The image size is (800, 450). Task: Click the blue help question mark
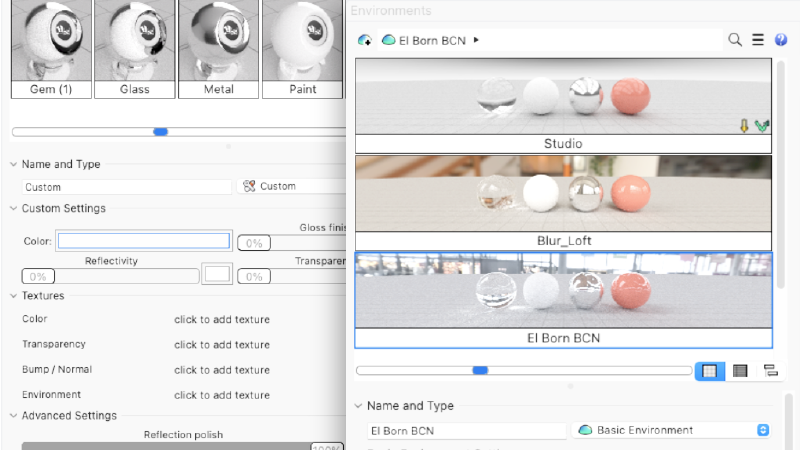780,40
